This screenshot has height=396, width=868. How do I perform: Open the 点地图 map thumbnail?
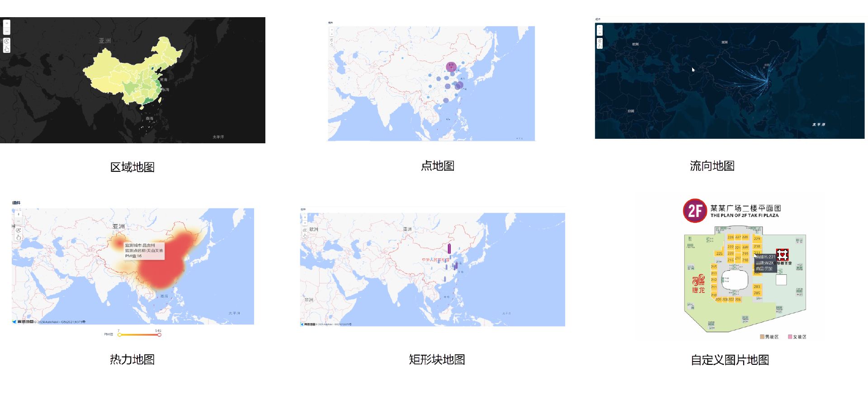[x=431, y=83]
